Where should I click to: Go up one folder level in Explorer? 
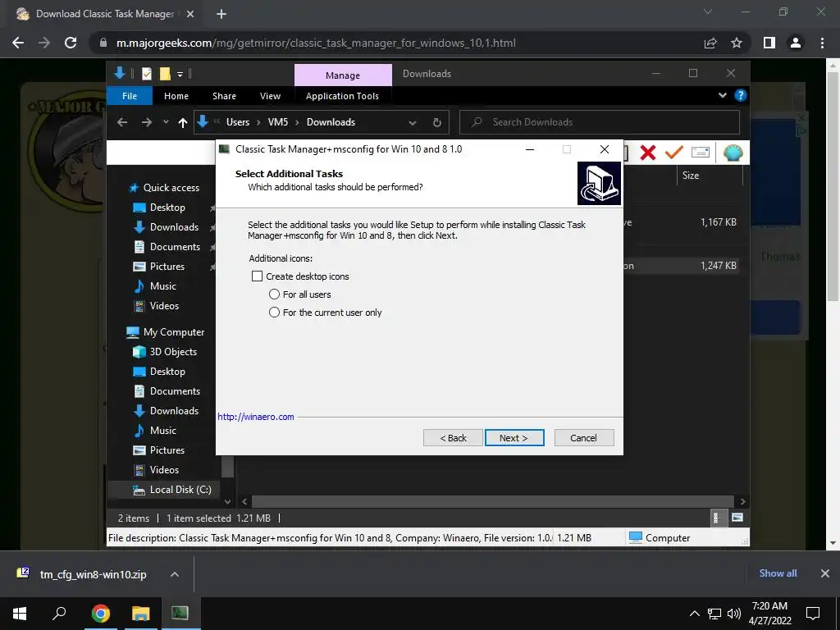click(x=183, y=123)
